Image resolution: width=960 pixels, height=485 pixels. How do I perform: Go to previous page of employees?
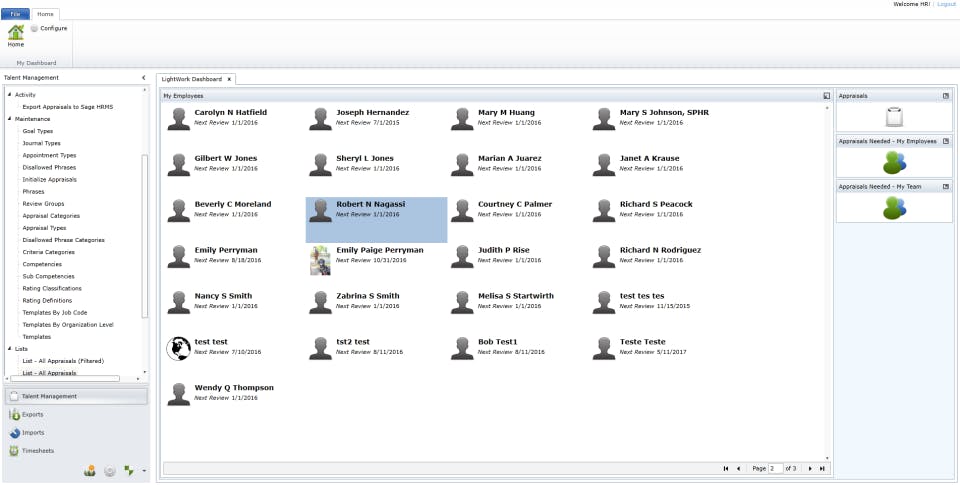point(738,468)
